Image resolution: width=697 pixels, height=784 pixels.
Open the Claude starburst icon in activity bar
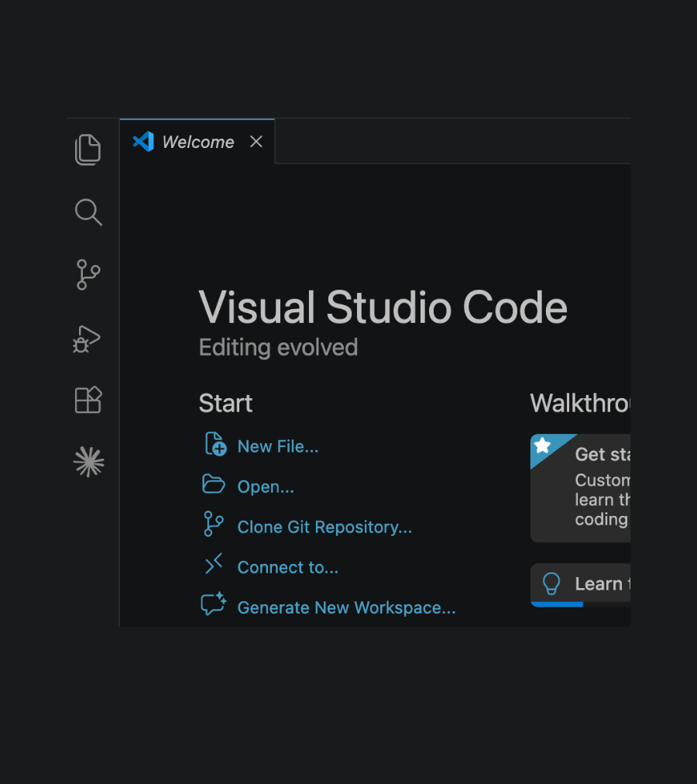click(x=88, y=462)
